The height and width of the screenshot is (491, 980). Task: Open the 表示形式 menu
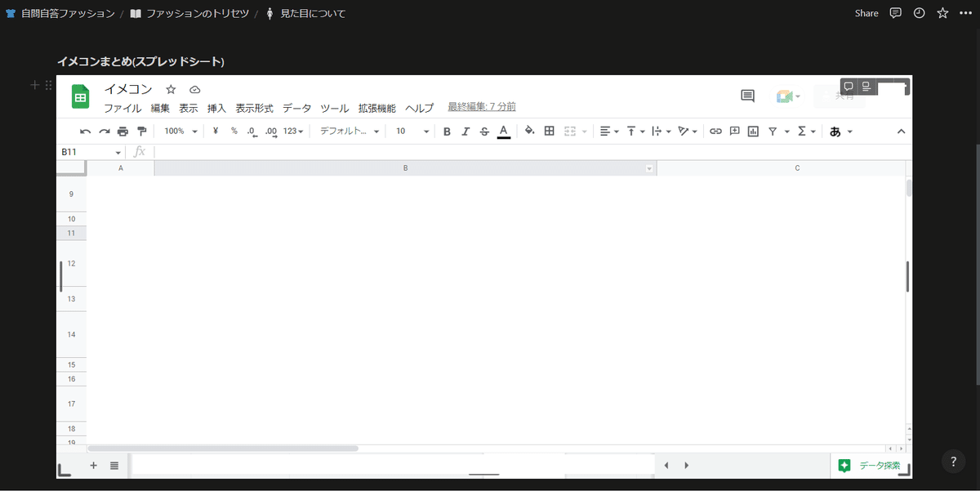tap(255, 108)
